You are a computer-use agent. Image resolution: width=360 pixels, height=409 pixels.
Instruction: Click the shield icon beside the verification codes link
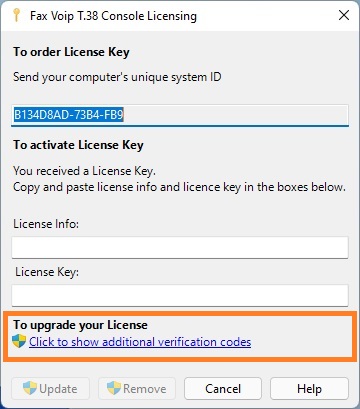point(19,342)
